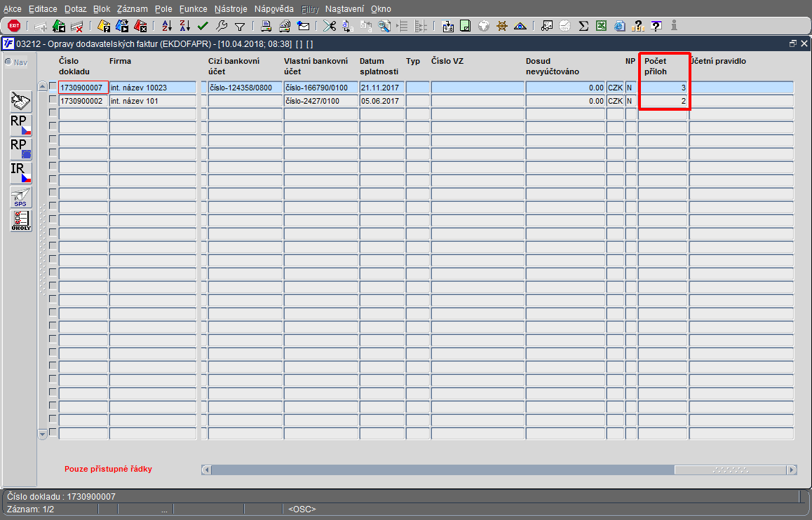Click the Firma cell 'int. název 10023'
This screenshot has height=520, width=812.
click(x=153, y=88)
